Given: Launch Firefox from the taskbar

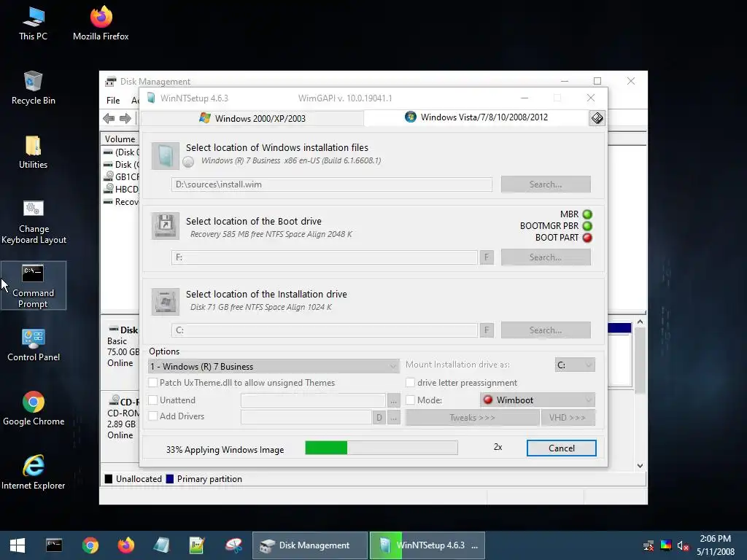Looking at the screenshot, I should tap(125, 545).
